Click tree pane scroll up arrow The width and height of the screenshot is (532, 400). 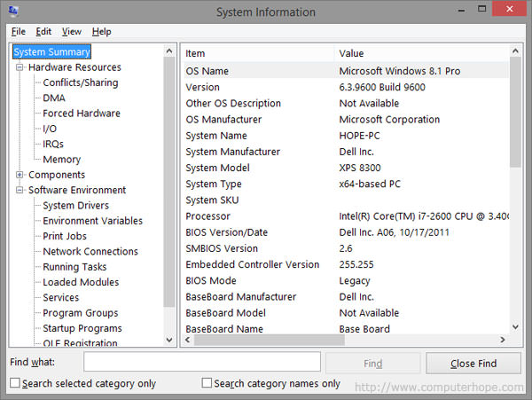(x=169, y=51)
